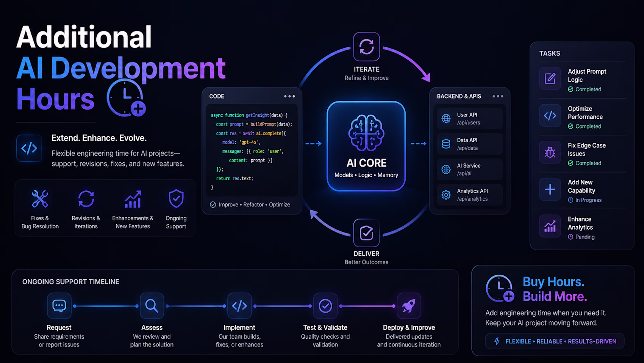Click the Test & Validate checkmark icon
This screenshot has height=363, width=644.
click(x=325, y=306)
